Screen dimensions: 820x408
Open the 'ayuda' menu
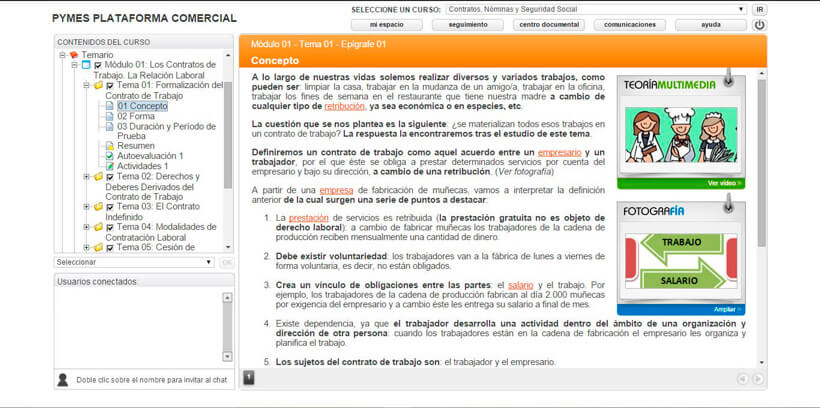[711, 25]
